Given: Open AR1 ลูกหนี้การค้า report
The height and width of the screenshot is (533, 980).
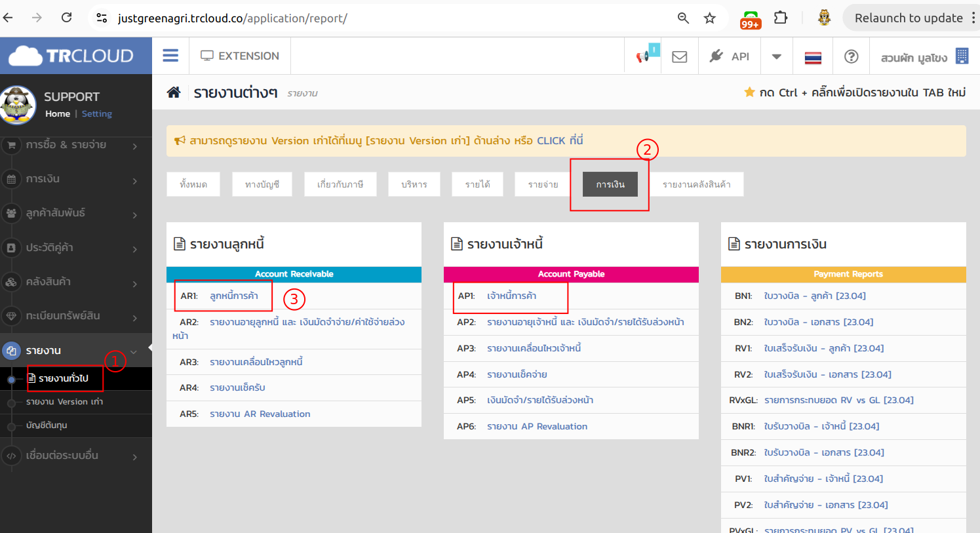Looking at the screenshot, I should 234,296.
